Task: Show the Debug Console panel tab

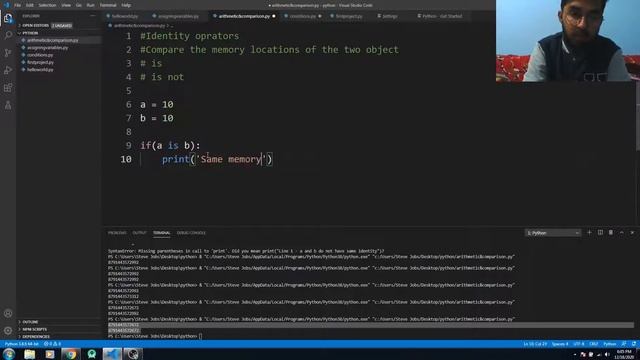Action: [191, 233]
